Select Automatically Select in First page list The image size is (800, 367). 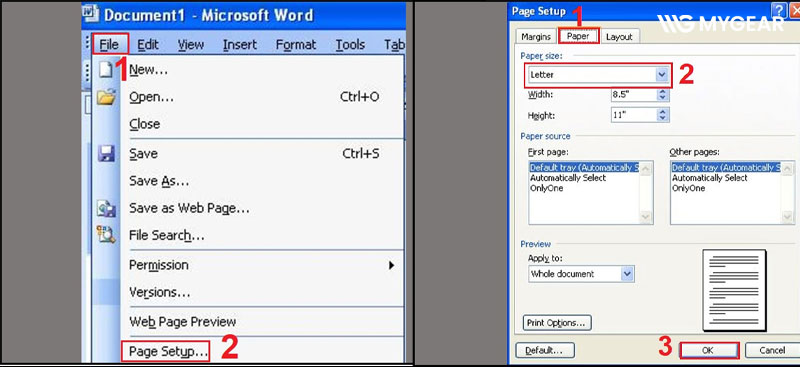click(x=568, y=178)
